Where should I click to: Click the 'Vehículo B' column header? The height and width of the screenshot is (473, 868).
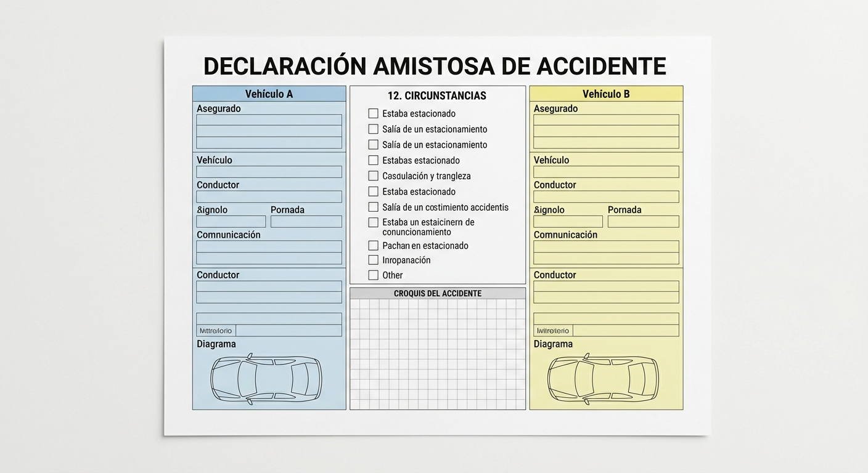(606, 94)
